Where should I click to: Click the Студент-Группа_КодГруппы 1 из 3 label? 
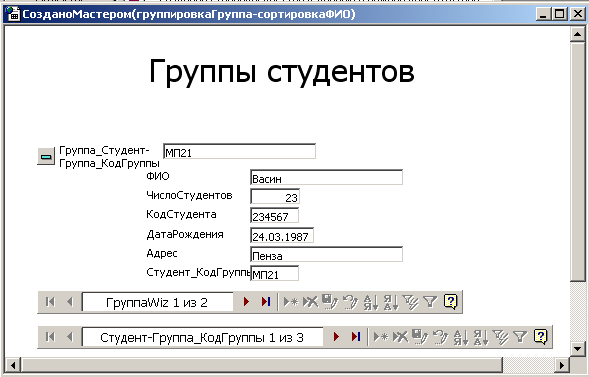[x=202, y=337]
